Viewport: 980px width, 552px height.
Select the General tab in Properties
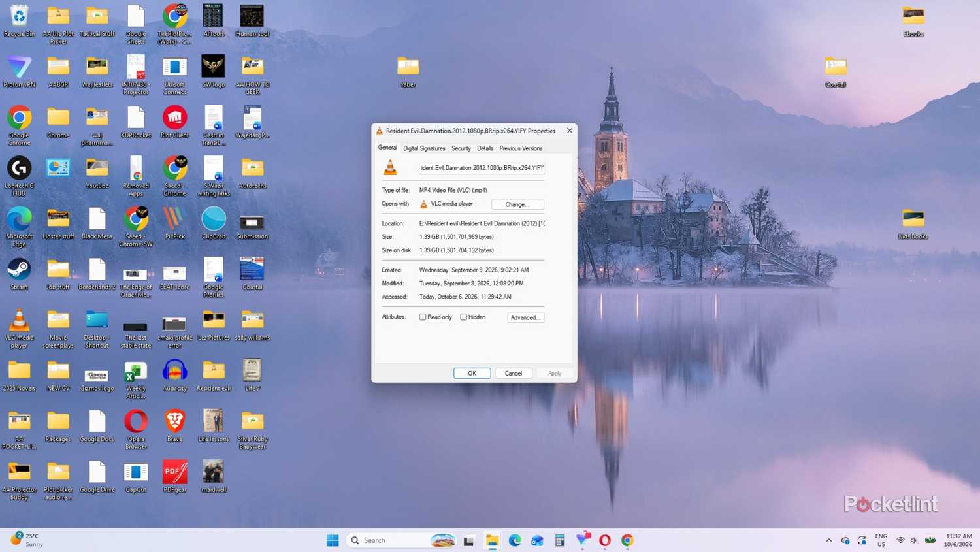click(x=387, y=148)
